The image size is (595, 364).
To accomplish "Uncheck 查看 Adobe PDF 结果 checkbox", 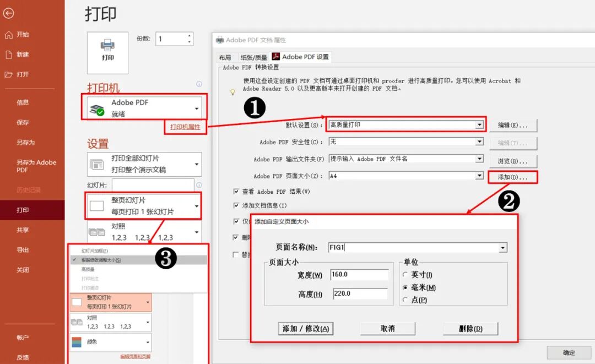I will [x=236, y=192].
